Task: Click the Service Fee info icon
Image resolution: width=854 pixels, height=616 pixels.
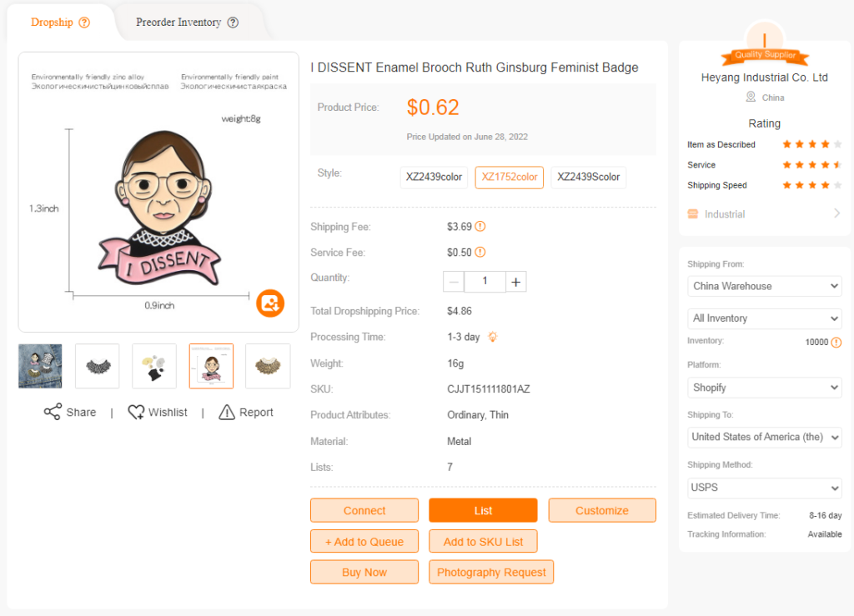Action: [x=480, y=252]
